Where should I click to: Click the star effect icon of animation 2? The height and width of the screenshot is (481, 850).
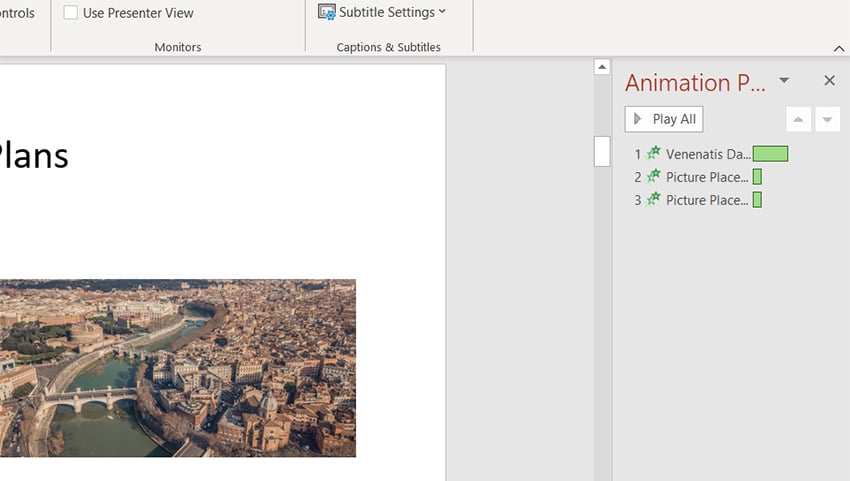654,177
